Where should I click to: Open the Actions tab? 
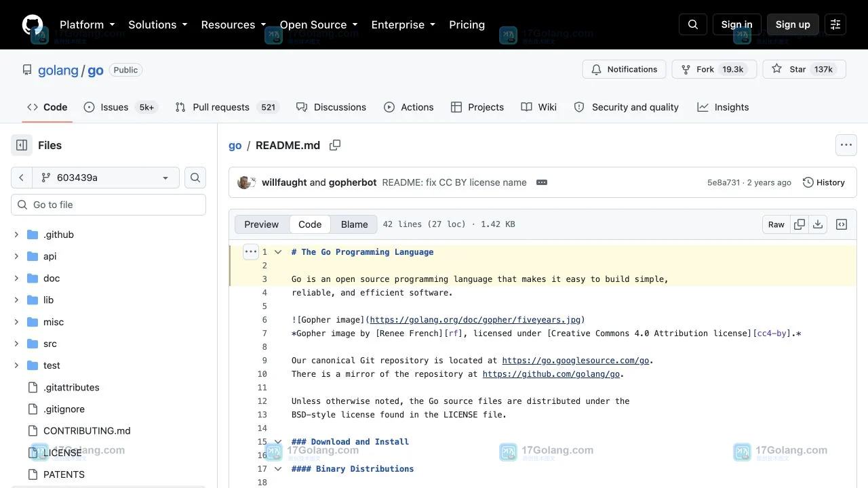click(x=409, y=107)
